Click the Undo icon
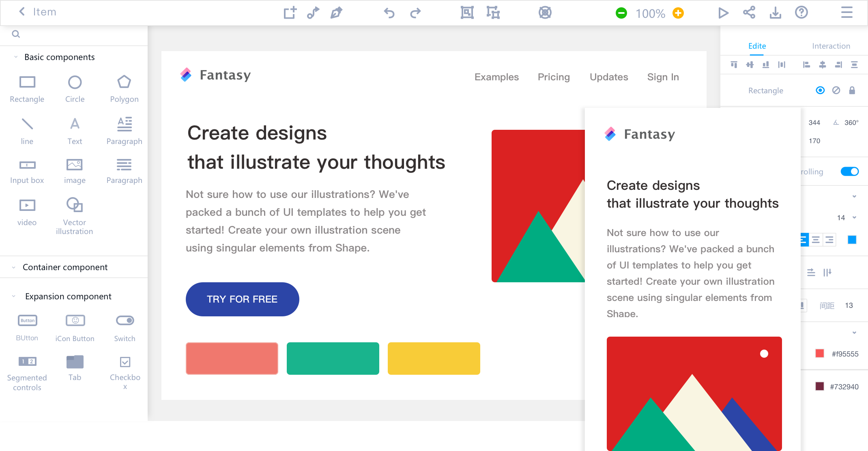 coord(389,13)
